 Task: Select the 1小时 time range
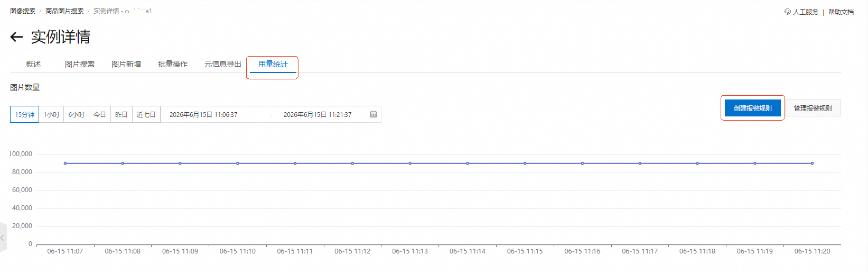(51, 114)
